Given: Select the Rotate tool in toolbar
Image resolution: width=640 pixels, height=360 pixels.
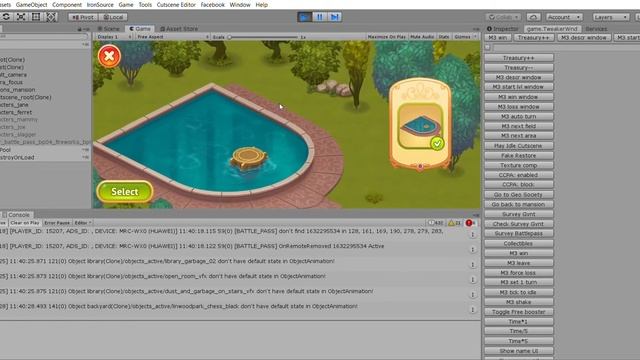Looking at the screenshot, I should coord(6,17).
